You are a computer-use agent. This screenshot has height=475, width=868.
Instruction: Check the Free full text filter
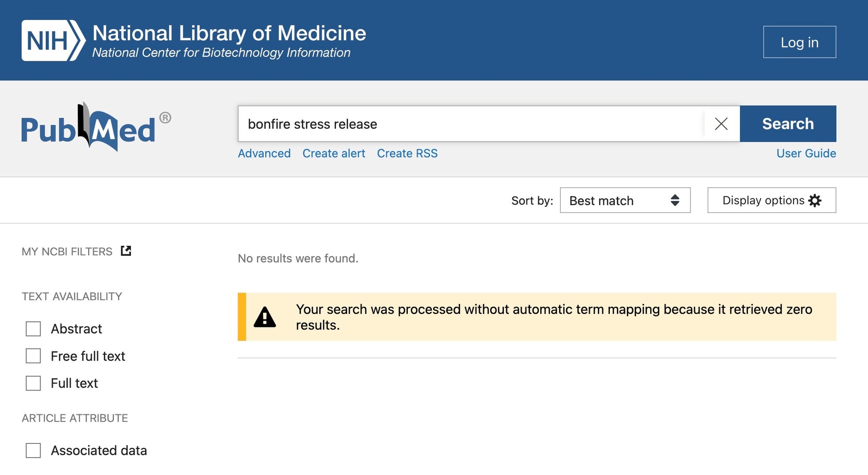[x=33, y=356]
